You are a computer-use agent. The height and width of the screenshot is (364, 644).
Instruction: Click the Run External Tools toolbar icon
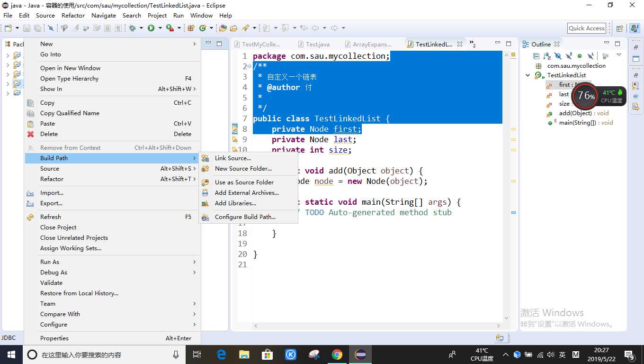point(169,28)
